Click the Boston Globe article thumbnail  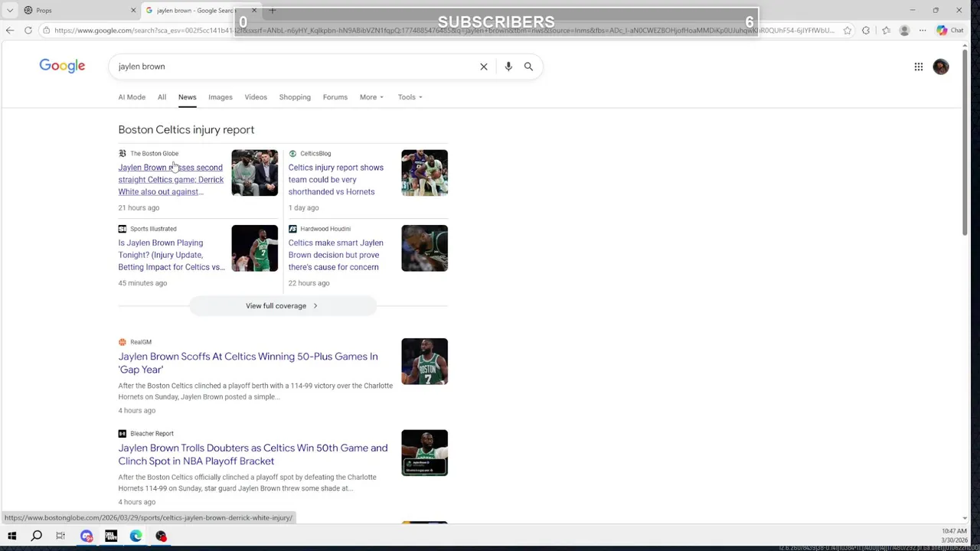(255, 173)
